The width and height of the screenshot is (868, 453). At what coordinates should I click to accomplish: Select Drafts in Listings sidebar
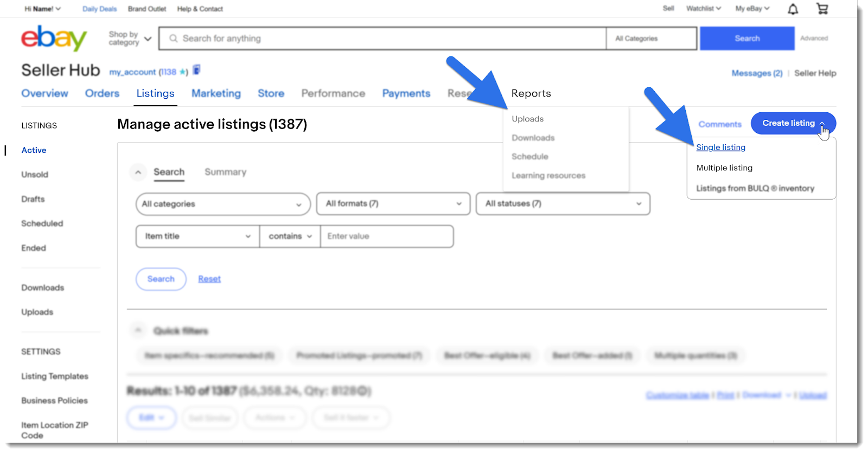point(33,199)
